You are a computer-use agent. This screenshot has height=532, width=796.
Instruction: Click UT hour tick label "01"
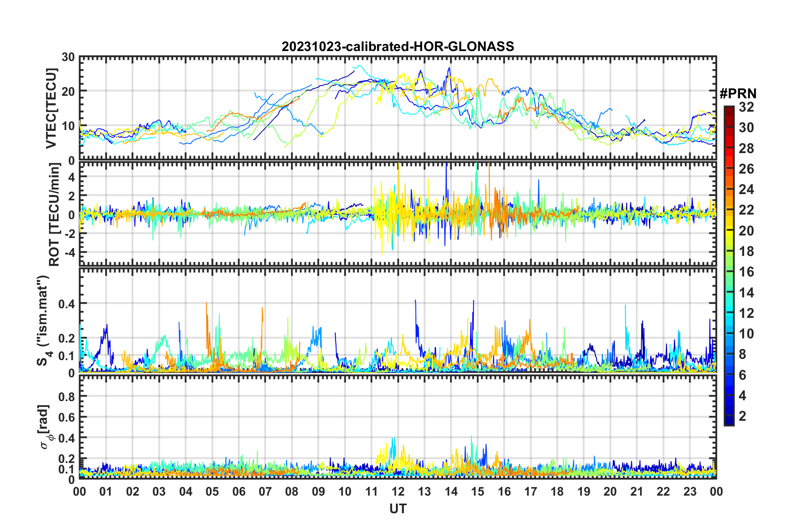pyautogui.click(x=106, y=491)
